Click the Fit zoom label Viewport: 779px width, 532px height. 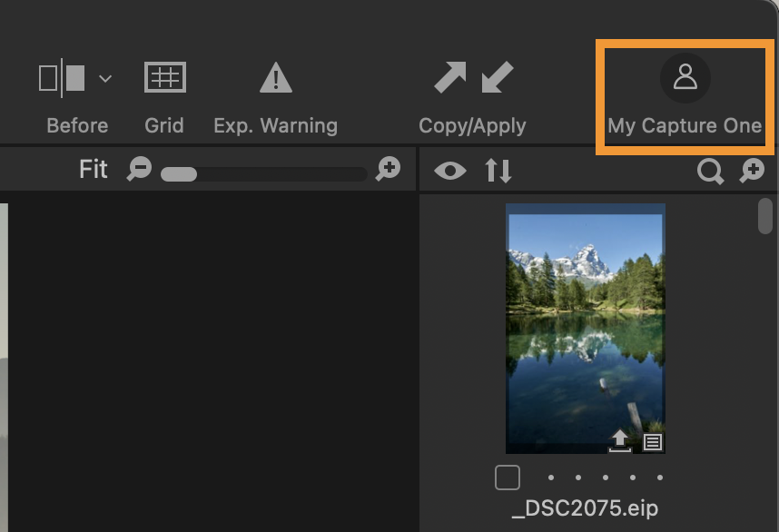[x=94, y=170]
